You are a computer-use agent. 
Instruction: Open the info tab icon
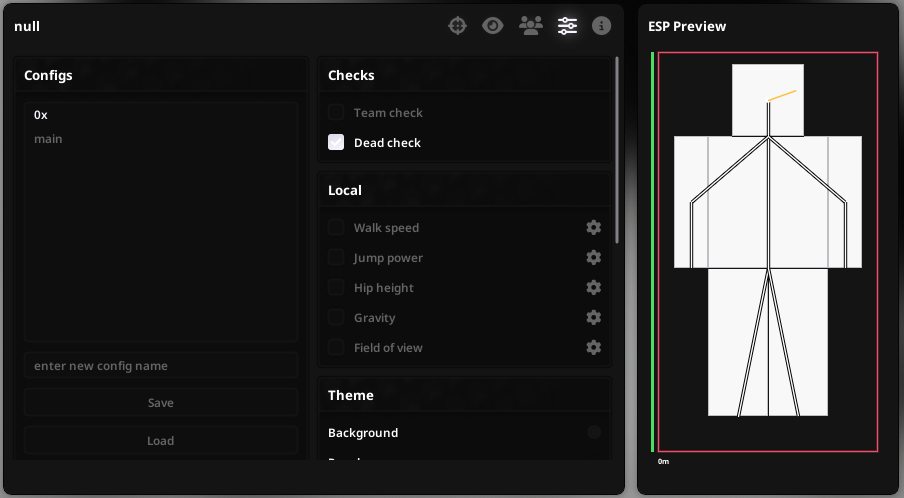coord(601,26)
